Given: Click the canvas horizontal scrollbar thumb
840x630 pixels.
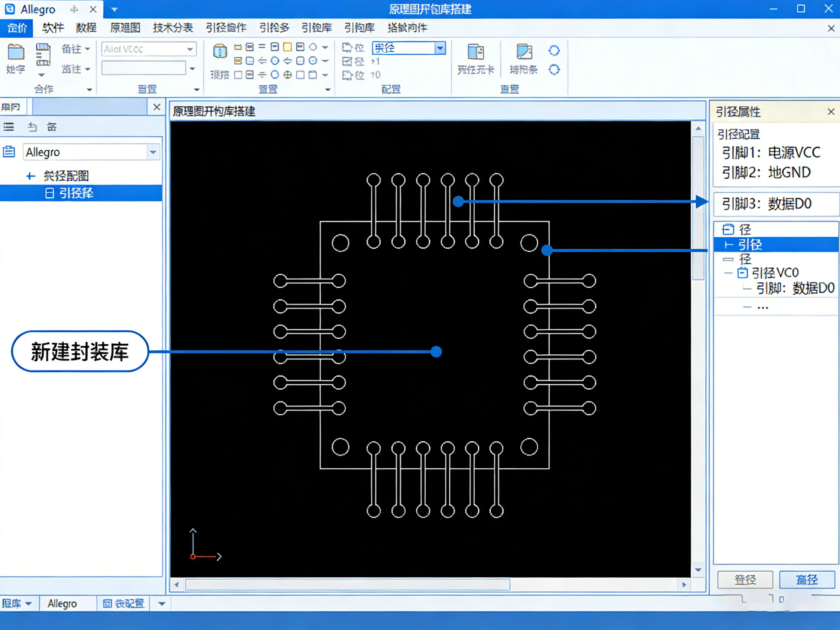Looking at the screenshot, I should click(x=347, y=585).
